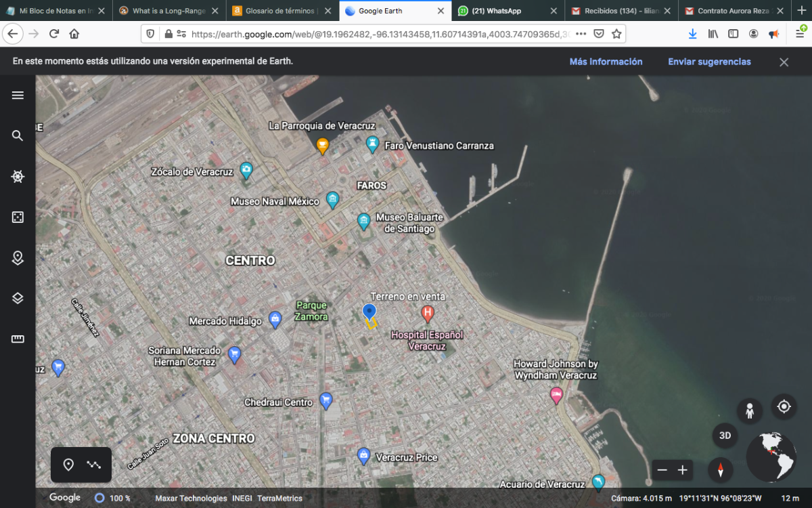Enter Street View with the Pegman icon
This screenshot has height=508, width=812.
[750, 410]
